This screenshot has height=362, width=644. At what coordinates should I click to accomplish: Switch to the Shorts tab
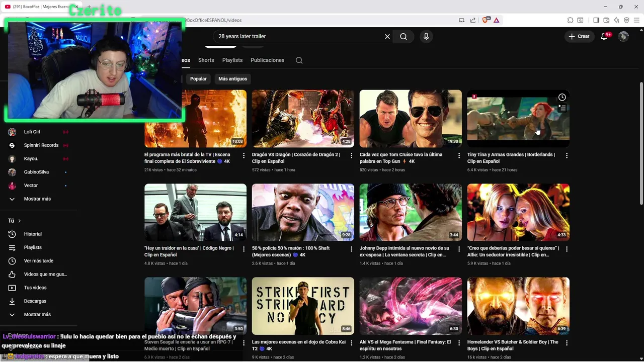[x=206, y=60]
